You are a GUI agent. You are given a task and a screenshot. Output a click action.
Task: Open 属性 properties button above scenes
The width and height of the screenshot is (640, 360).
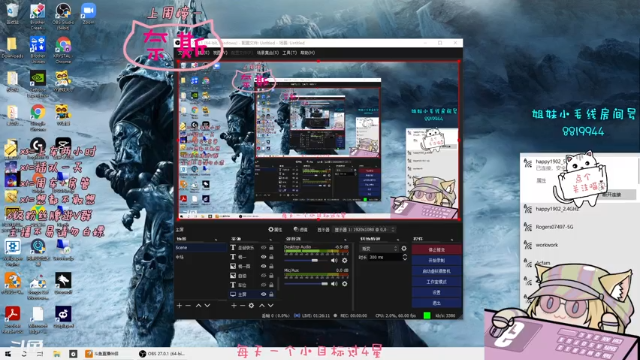pyautogui.click(x=275, y=229)
